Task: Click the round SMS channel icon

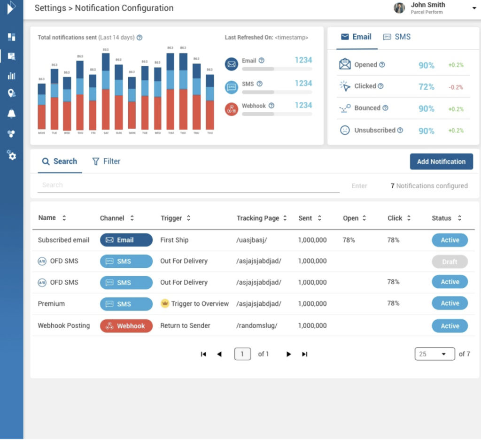Action: click(231, 87)
